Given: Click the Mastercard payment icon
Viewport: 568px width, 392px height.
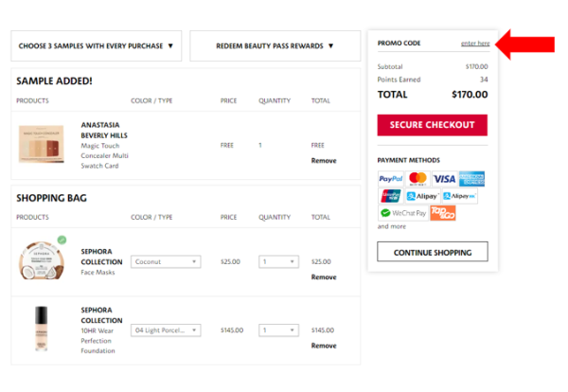Looking at the screenshot, I should tap(417, 179).
